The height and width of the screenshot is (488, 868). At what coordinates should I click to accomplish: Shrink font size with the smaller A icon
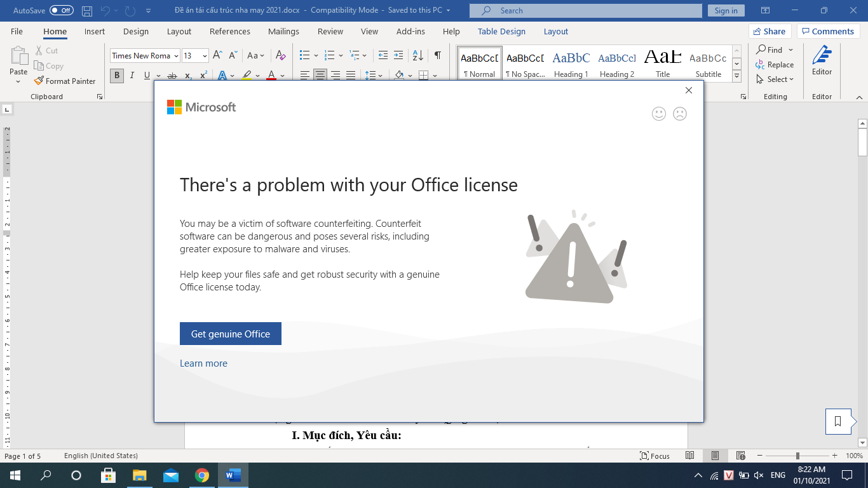pyautogui.click(x=233, y=56)
